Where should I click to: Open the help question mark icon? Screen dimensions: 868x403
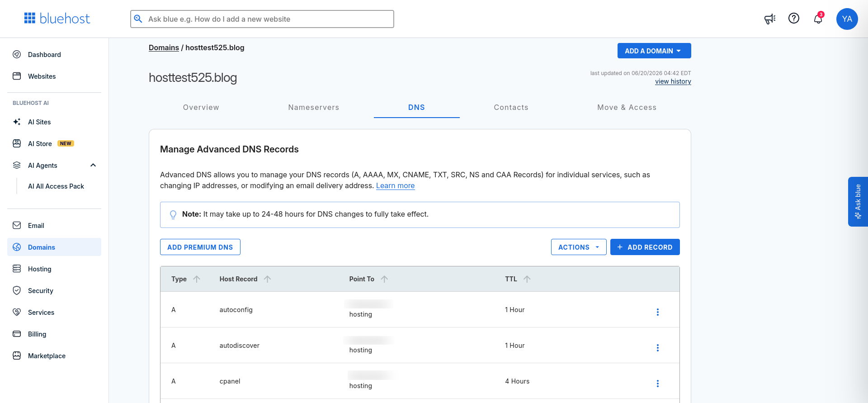(794, 18)
